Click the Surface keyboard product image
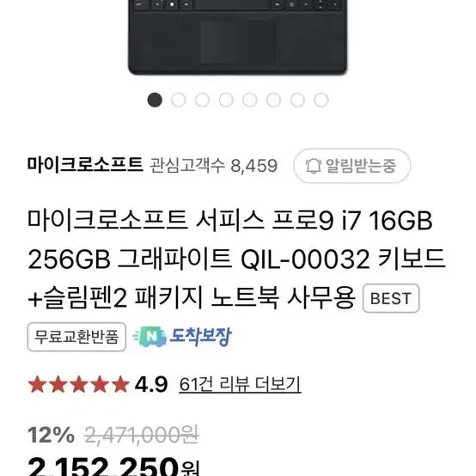 237,37
